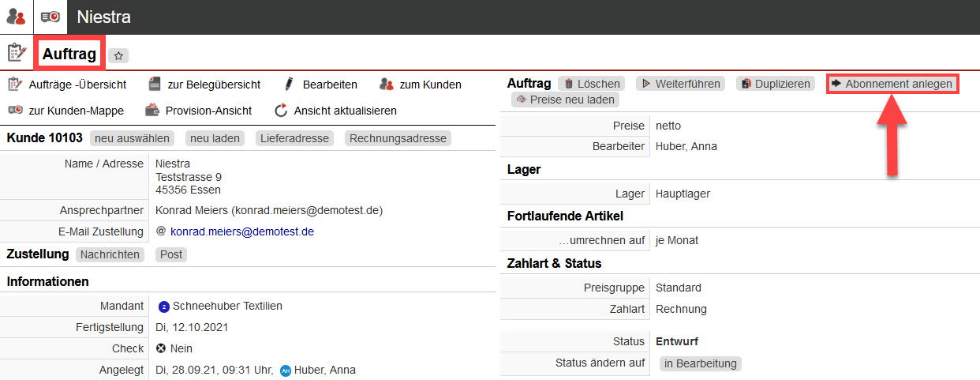Image resolution: width=980 pixels, height=380 pixels.
Task: Go to zur Belegübersicht
Action: coord(204,85)
